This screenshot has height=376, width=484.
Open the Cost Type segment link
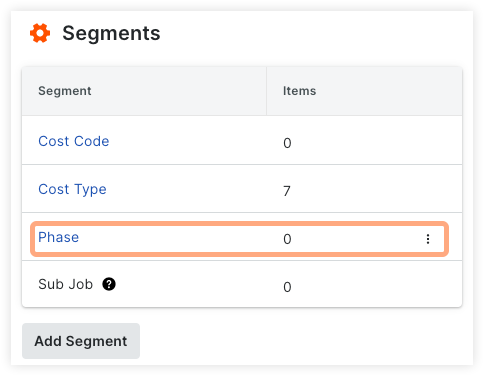pyautogui.click(x=72, y=189)
